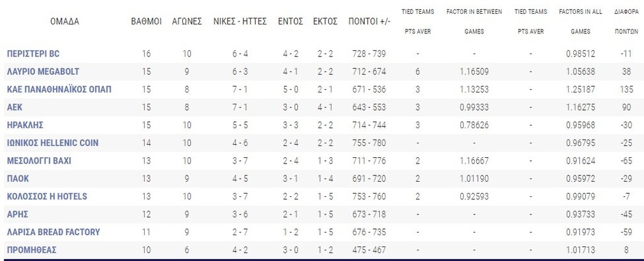Image resolution: width=644 pixels, height=261 pixels.
Task: Click the ΔΙΑΦΟΡΑ ΠΟΝΤΩΝ column header
Action: (x=625, y=21)
